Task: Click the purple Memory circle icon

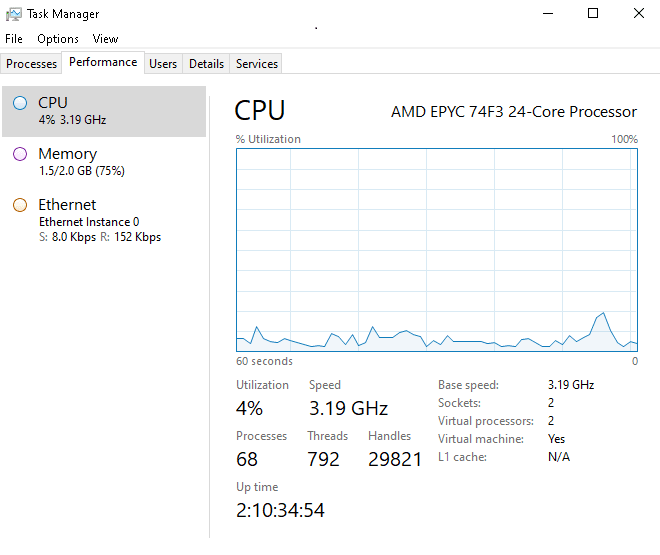Action: [x=20, y=154]
